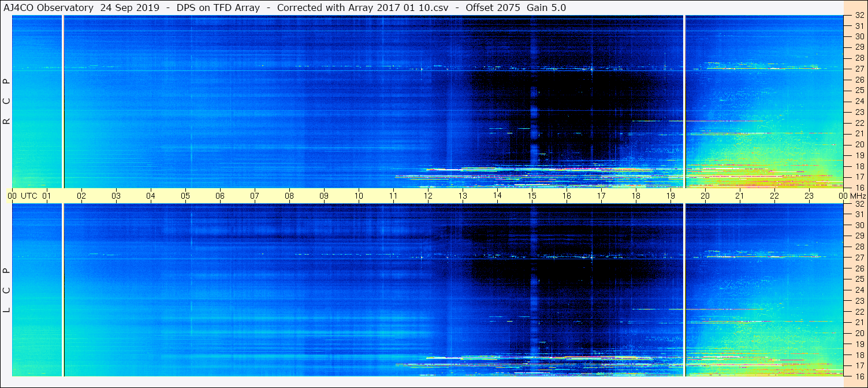The image size is (868, 388).
Task: Click the 22 MHz label on the lower LCP scale
Action: (859, 312)
